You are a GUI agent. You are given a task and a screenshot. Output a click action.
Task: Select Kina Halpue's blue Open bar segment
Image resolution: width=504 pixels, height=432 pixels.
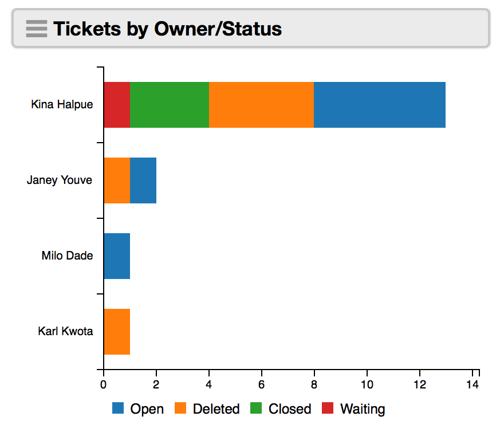click(380, 105)
